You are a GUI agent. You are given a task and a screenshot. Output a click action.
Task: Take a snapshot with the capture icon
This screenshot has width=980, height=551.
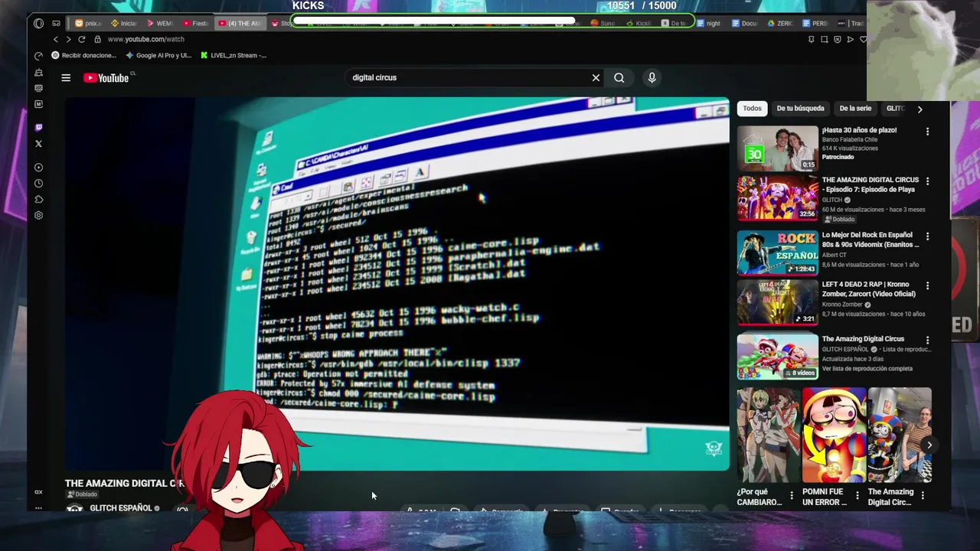tap(825, 39)
